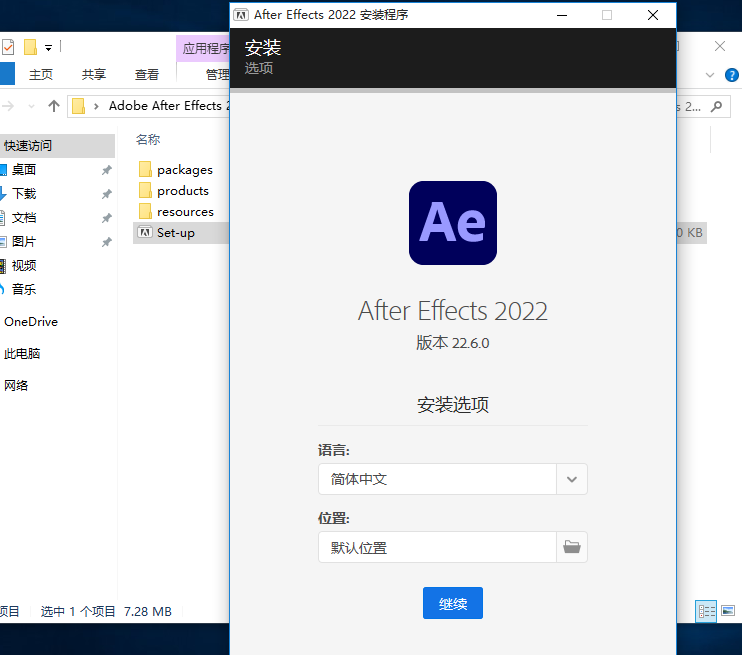Click the properties checkmark quick access icon
Screen dimensions: 742x655
(x=8, y=47)
